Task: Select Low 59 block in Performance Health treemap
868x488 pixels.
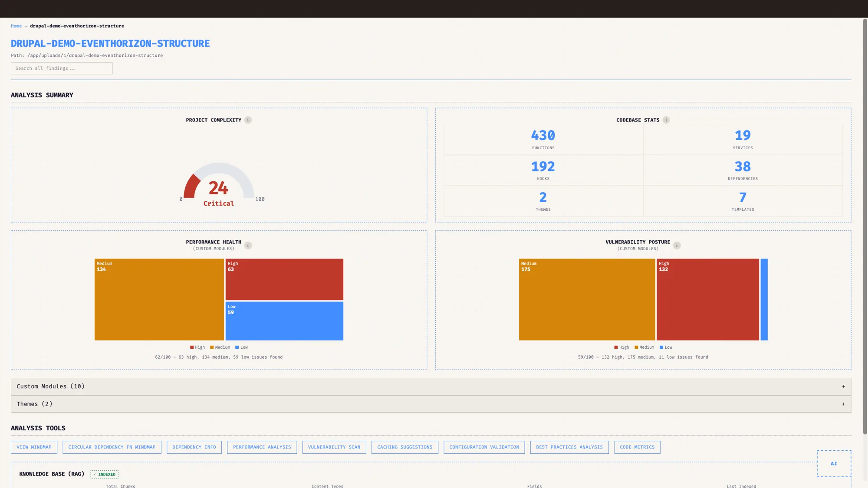Action: click(284, 321)
